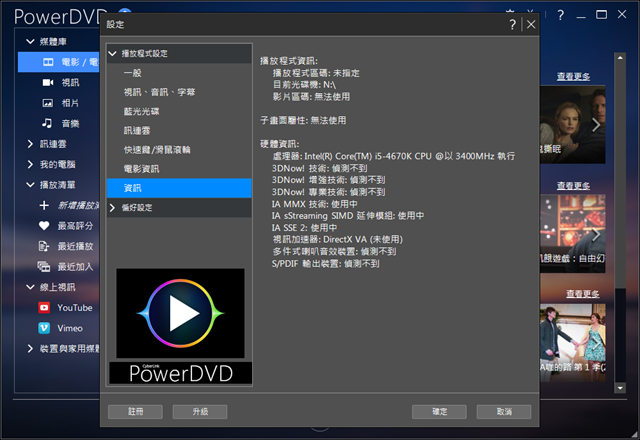This screenshot has height=440, width=640.
Task: Expand the 訊連雲 node in sidebar
Action: 30,144
